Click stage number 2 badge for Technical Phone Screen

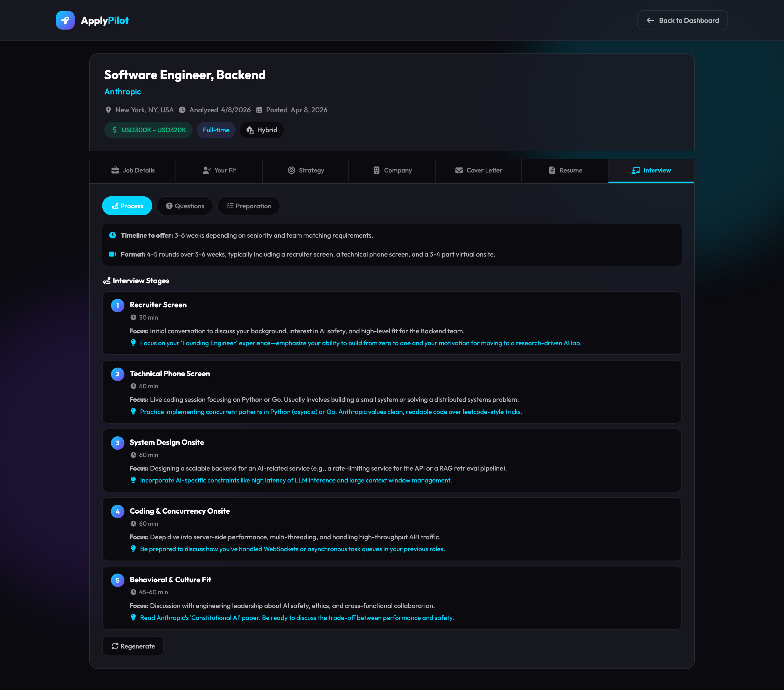click(117, 374)
